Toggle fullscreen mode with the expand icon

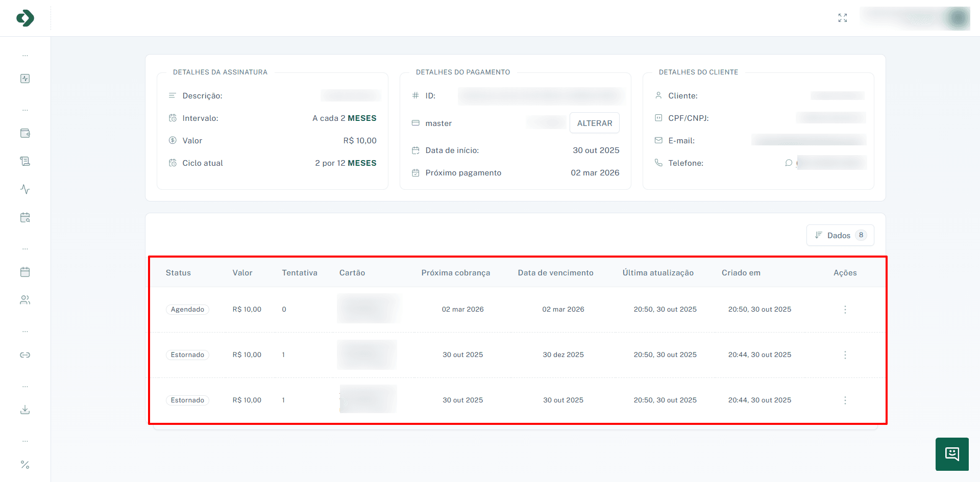[x=843, y=18]
